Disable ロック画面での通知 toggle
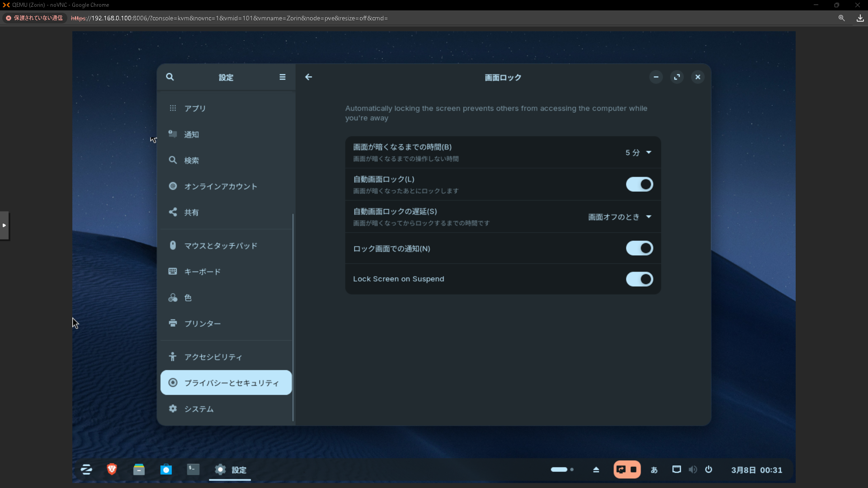868x488 pixels. 639,248
